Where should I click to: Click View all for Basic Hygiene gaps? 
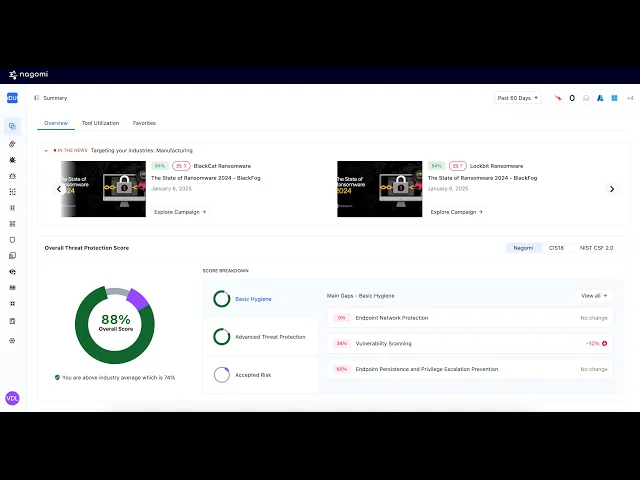tap(594, 296)
